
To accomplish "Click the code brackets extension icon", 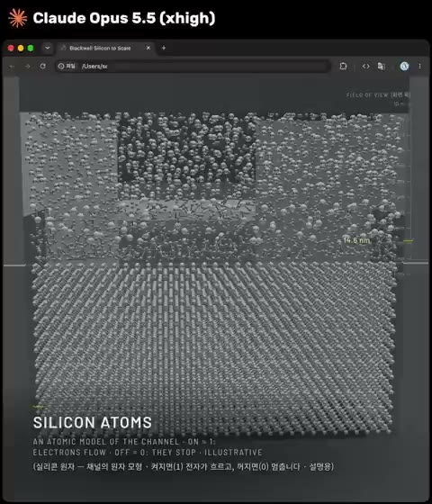I will point(365,67).
